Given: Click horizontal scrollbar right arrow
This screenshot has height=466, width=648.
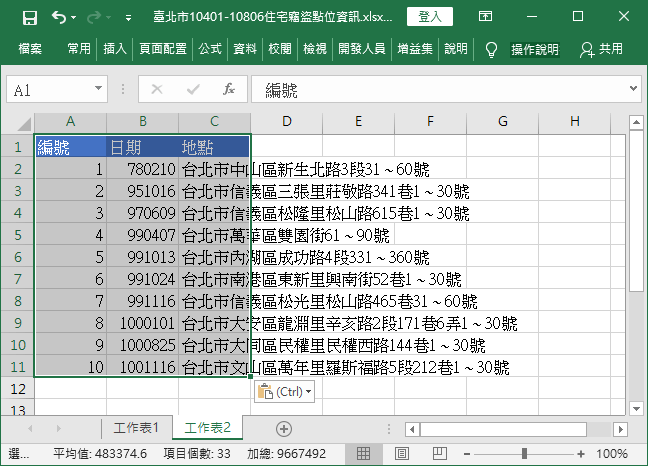Looking at the screenshot, I should click(x=620, y=429).
